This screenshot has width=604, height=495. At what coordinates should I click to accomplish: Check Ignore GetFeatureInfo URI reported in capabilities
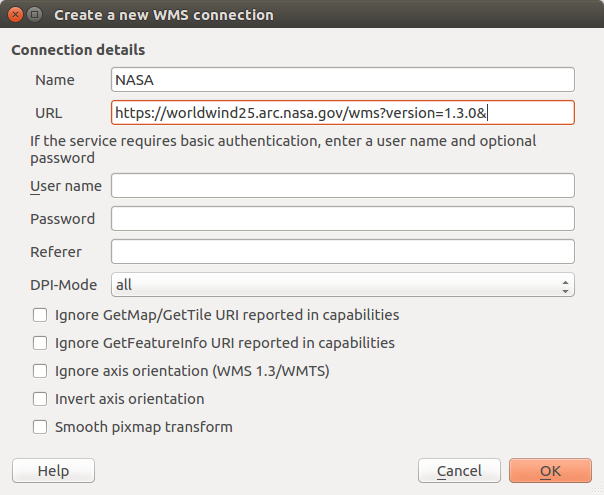pyautogui.click(x=40, y=343)
